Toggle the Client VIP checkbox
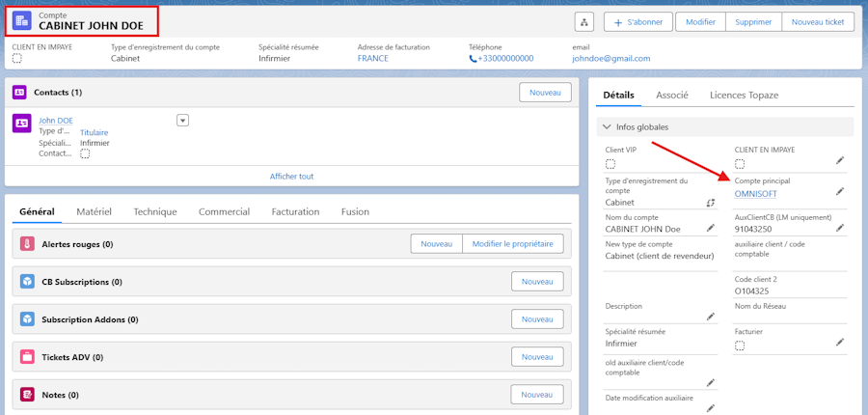Image resolution: width=868 pixels, height=415 pixels. pos(610,164)
